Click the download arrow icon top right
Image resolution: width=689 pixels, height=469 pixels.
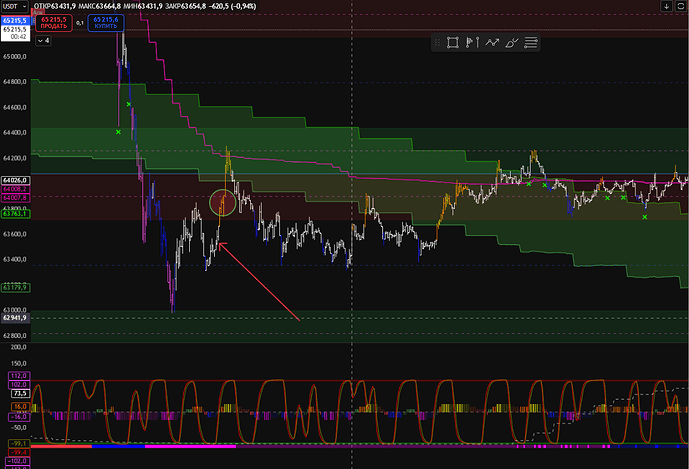pos(667,6)
